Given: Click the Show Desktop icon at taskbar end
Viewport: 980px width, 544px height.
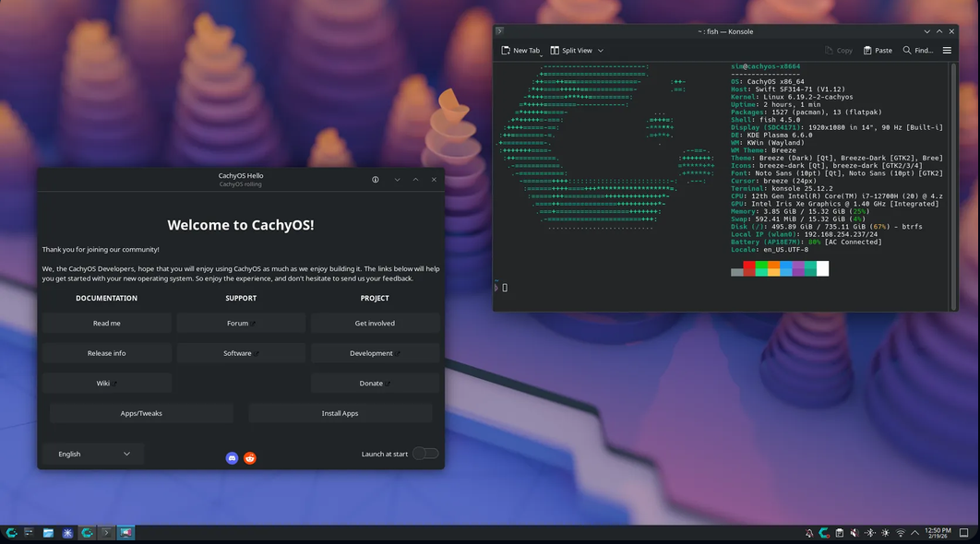Looking at the screenshot, I should coord(963,533).
